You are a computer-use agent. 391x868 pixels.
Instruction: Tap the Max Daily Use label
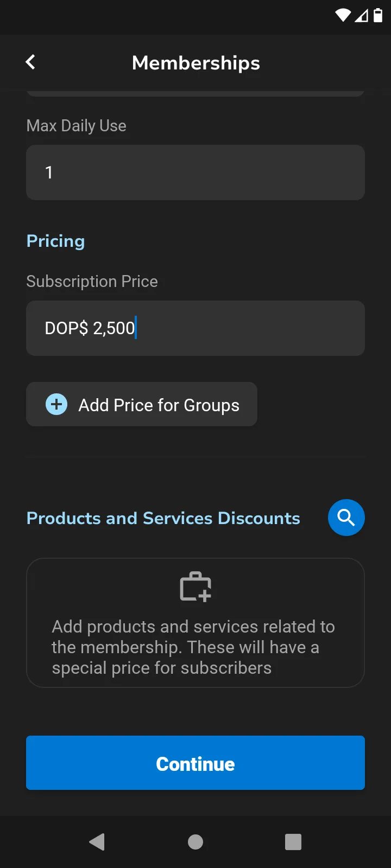tap(77, 126)
